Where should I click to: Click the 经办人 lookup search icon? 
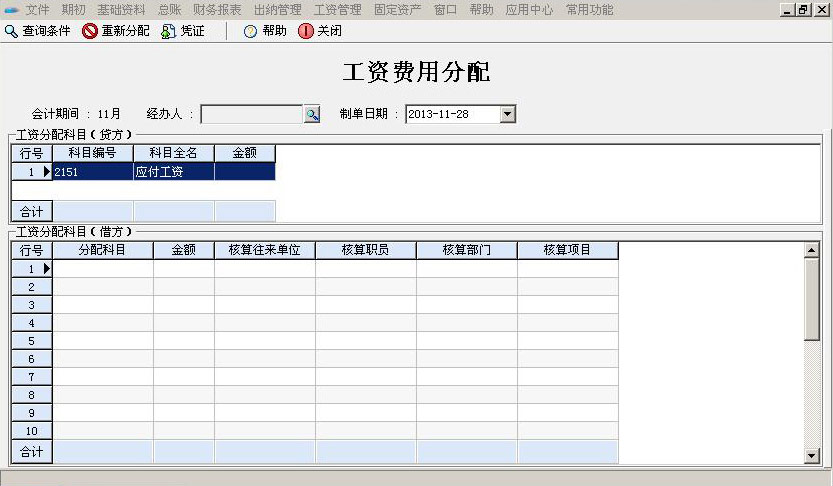point(312,114)
